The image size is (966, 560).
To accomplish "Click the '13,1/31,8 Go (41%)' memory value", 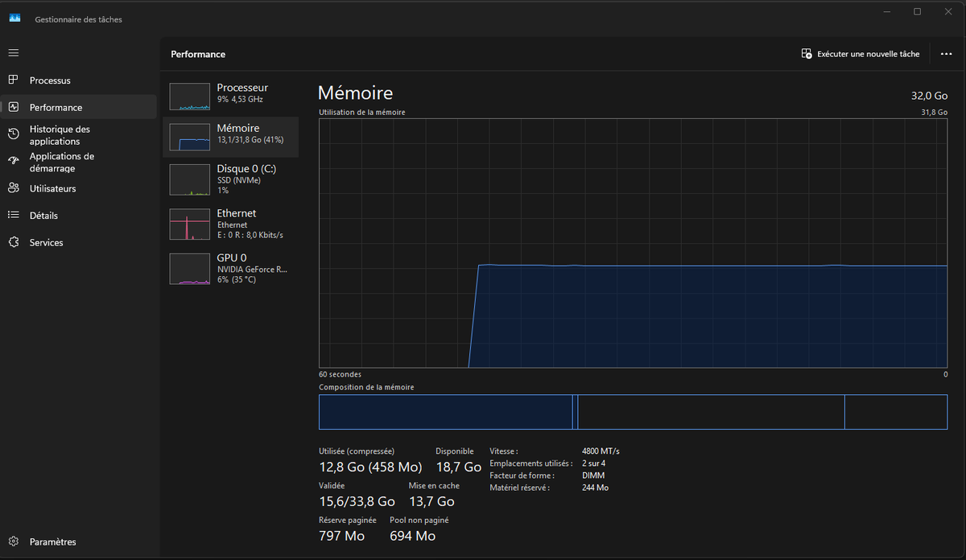I will 250,140.
